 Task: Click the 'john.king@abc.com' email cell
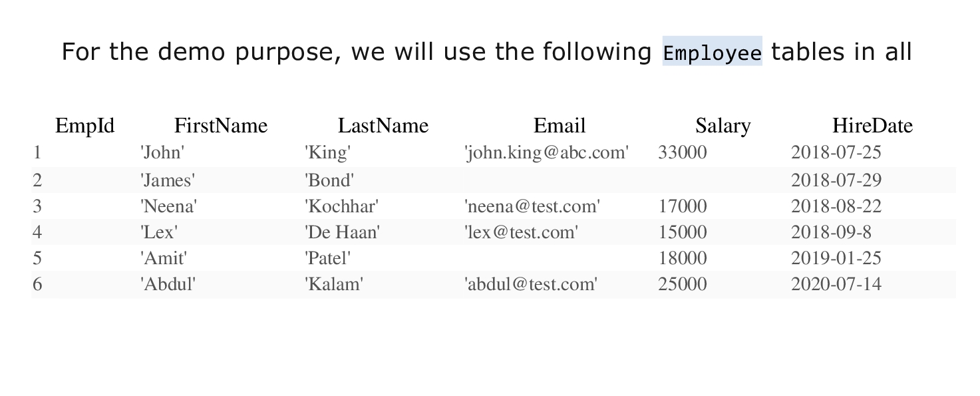pos(546,153)
